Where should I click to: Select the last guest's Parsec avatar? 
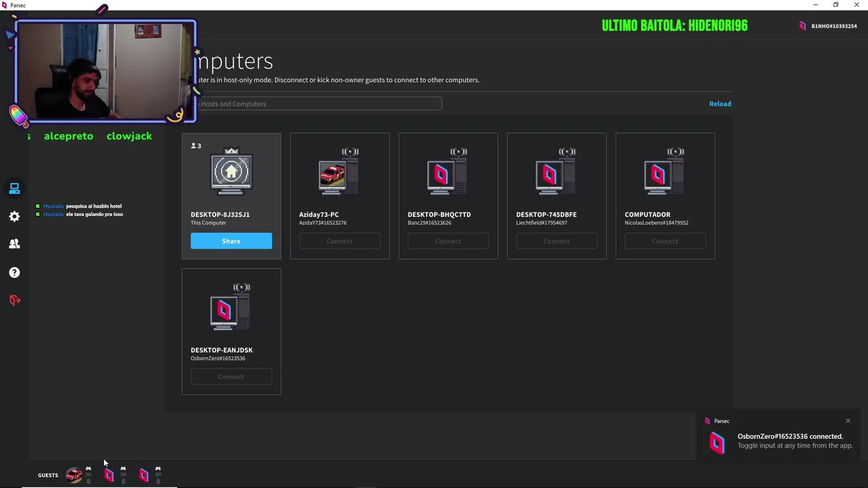(x=144, y=475)
